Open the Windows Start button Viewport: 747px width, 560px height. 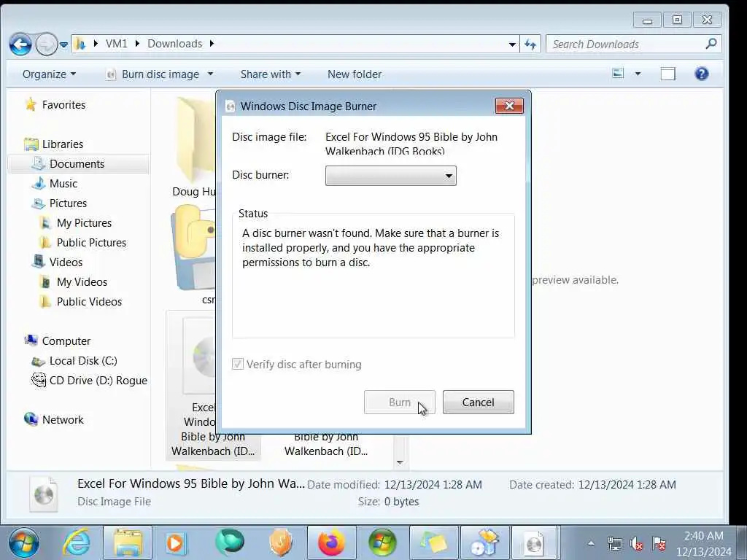[x=24, y=542]
